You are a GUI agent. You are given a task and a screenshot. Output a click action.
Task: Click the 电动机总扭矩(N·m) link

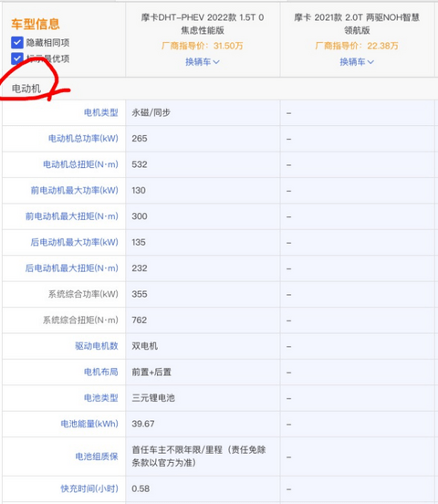pyautogui.click(x=80, y=164)
